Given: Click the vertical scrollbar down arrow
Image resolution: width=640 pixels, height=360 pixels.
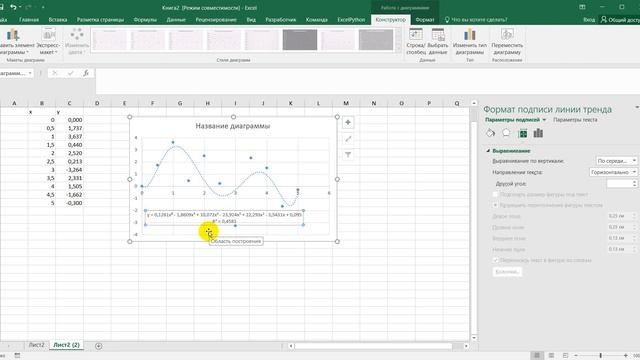Looking at the screenshot, I should [x=474, y=338].
